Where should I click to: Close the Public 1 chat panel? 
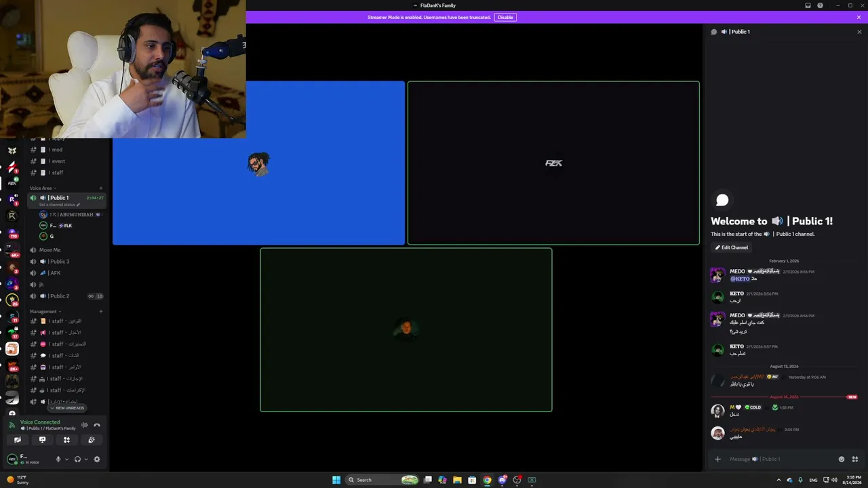click(859, 32)
